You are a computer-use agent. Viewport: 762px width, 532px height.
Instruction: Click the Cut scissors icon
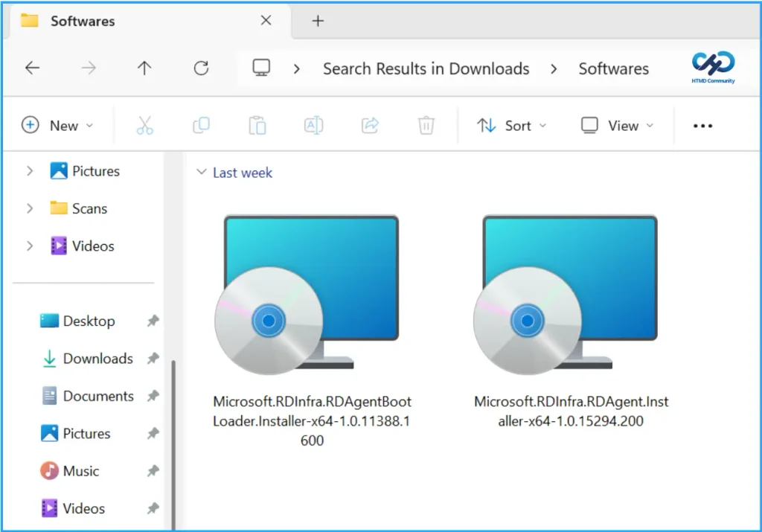[145, 125]
